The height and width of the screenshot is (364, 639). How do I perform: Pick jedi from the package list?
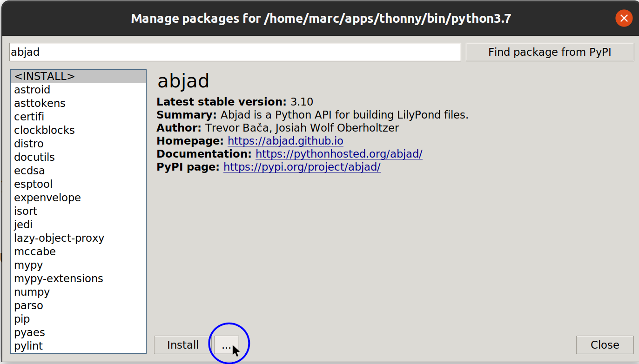[23, 225]
